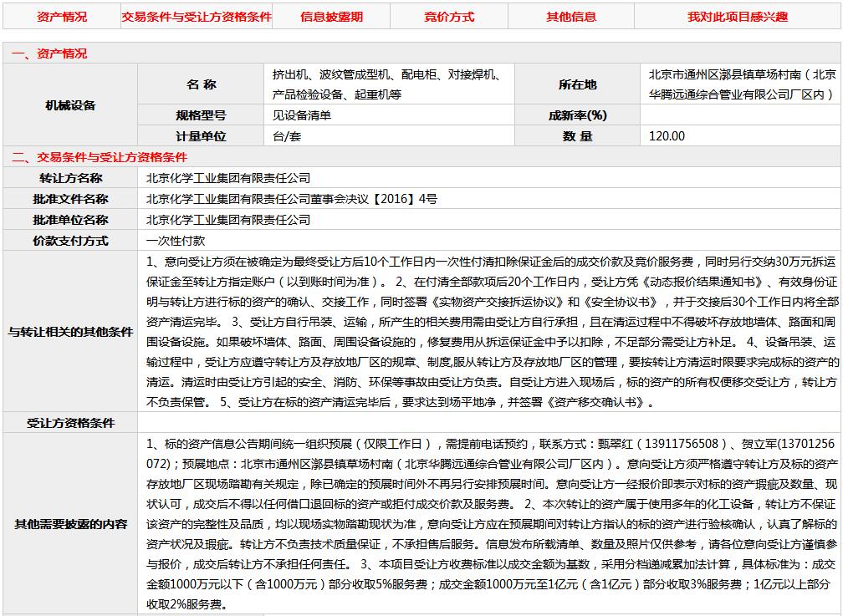Open the 其他信息 tab

point(571,17)
